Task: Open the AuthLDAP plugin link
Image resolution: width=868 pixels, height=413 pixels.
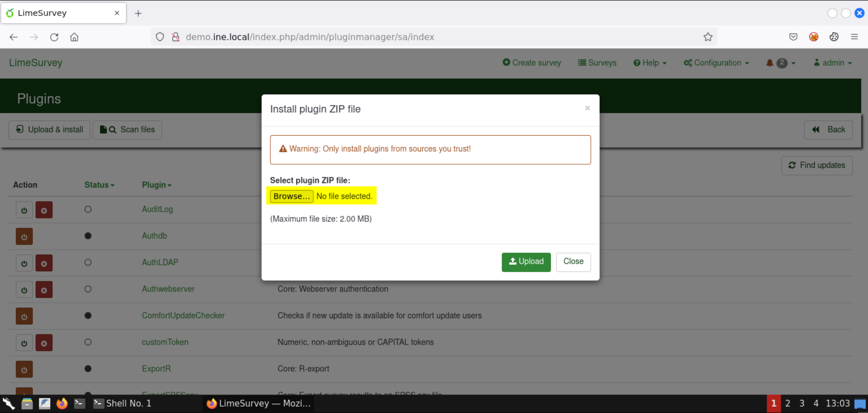Action: click(160, 262)
